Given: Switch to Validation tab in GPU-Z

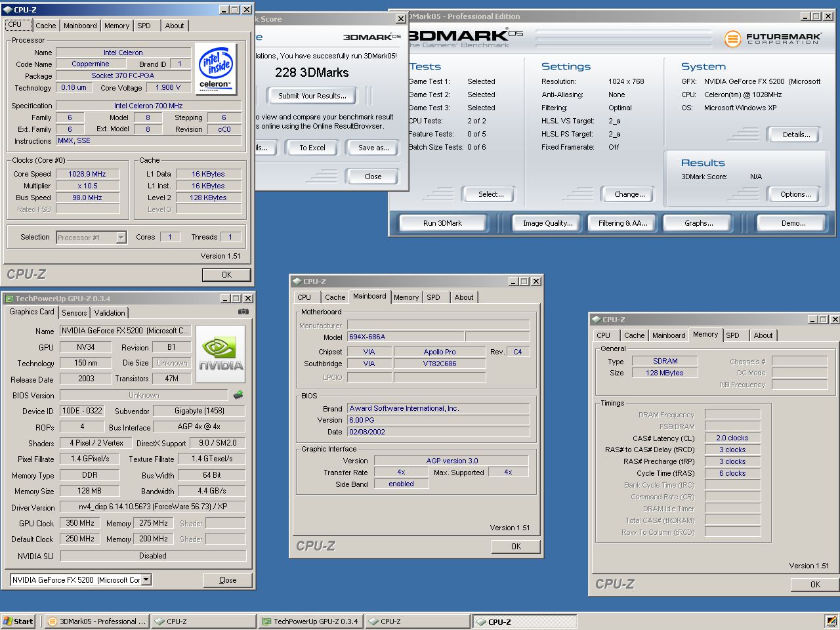Looking at the screenshot, I should click(x=110, y=313).
